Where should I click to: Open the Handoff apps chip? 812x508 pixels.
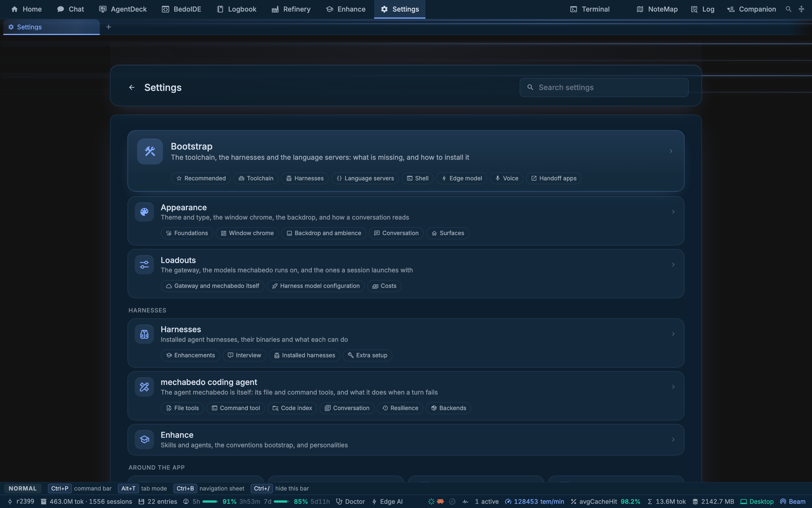(554, 178)
